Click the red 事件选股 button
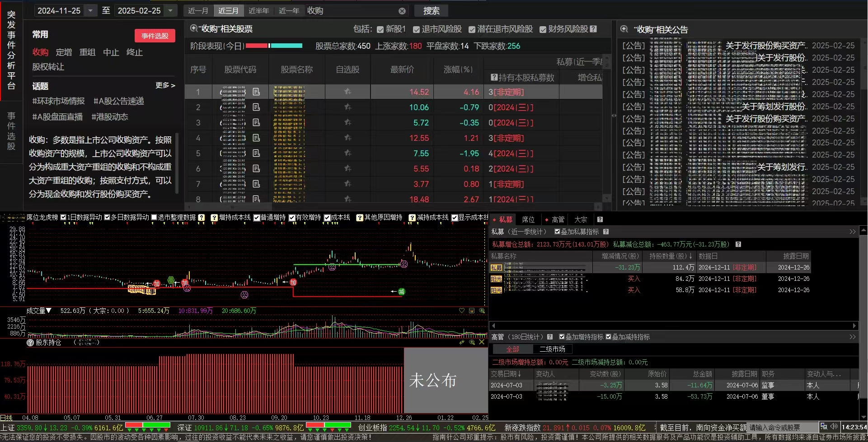Viewport: 868px width, 442px height. click(155, 36)
